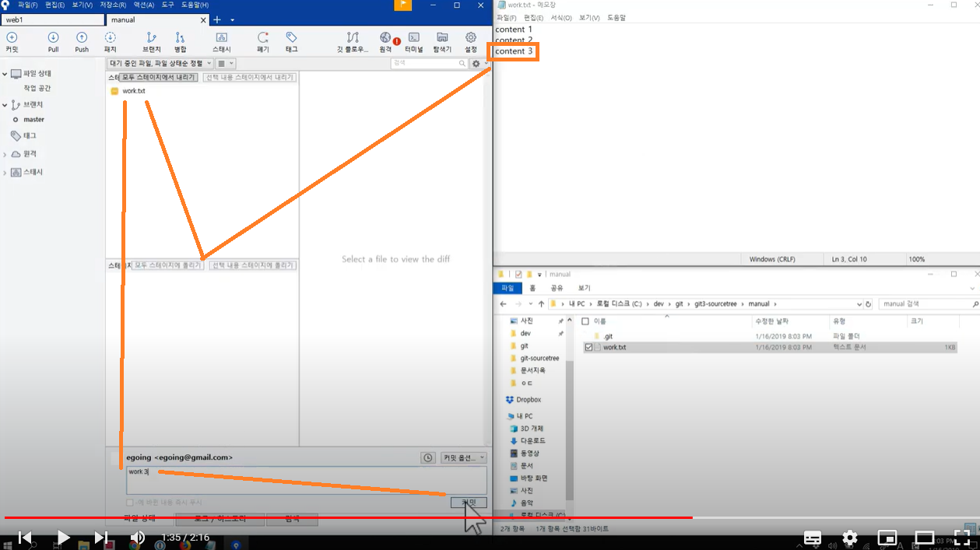
Task: Click the Up arrow in Explorer navigation
Action: click(x=541, y=304)
